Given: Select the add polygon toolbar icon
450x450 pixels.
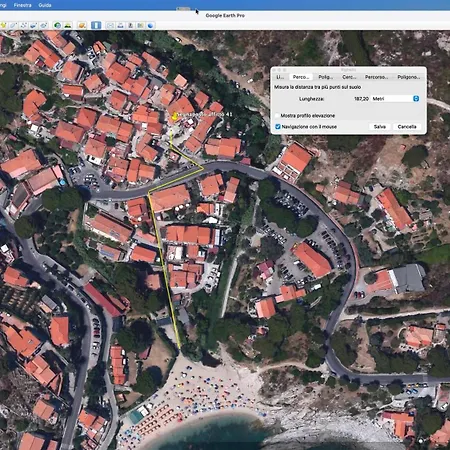Looking at the screenshot, I should pyautogui.click(x=13, y=25).
